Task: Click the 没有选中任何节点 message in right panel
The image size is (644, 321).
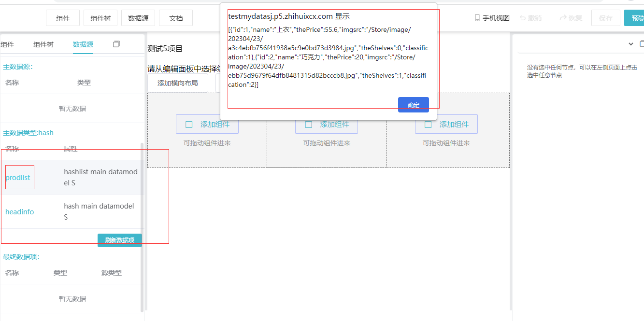Action: tap(582, 71)
